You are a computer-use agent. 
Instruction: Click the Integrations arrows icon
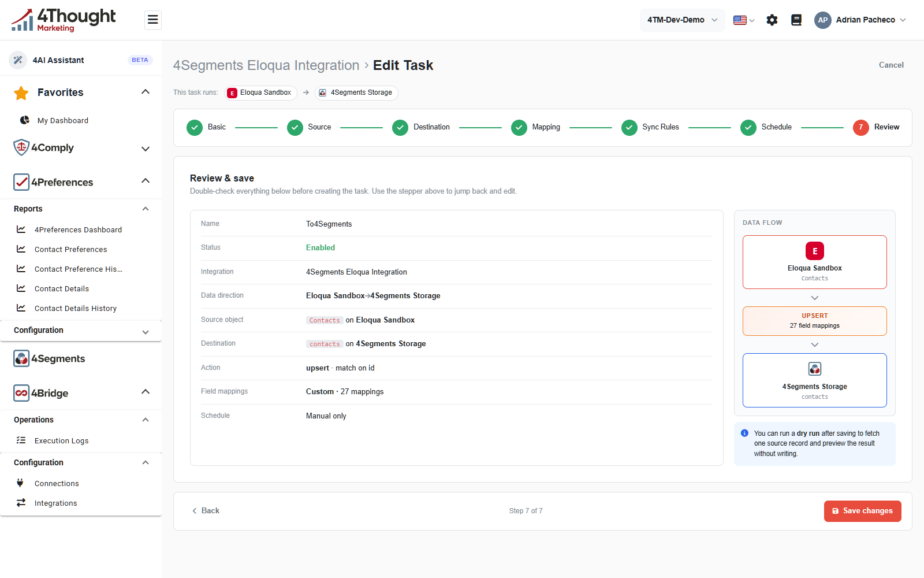21,503
